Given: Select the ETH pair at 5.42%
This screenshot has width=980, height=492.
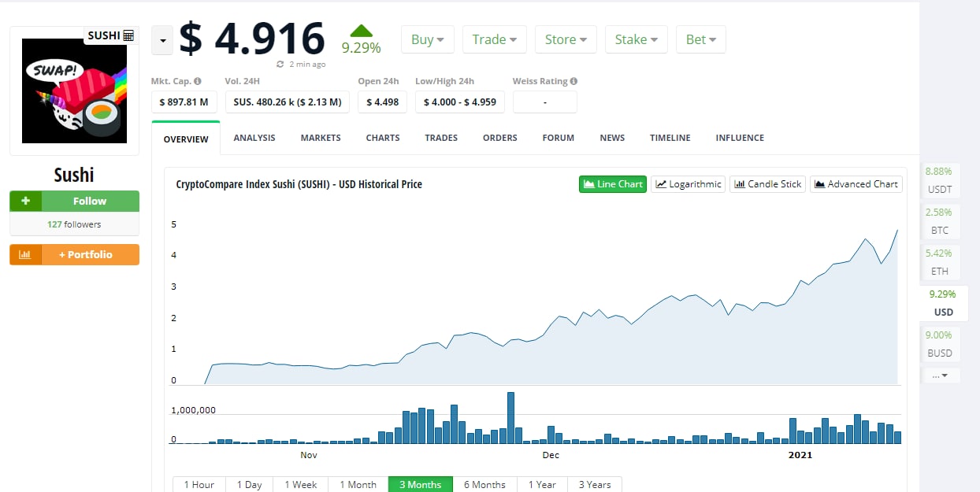Looking at the screenshot, I should pos(940,261).
